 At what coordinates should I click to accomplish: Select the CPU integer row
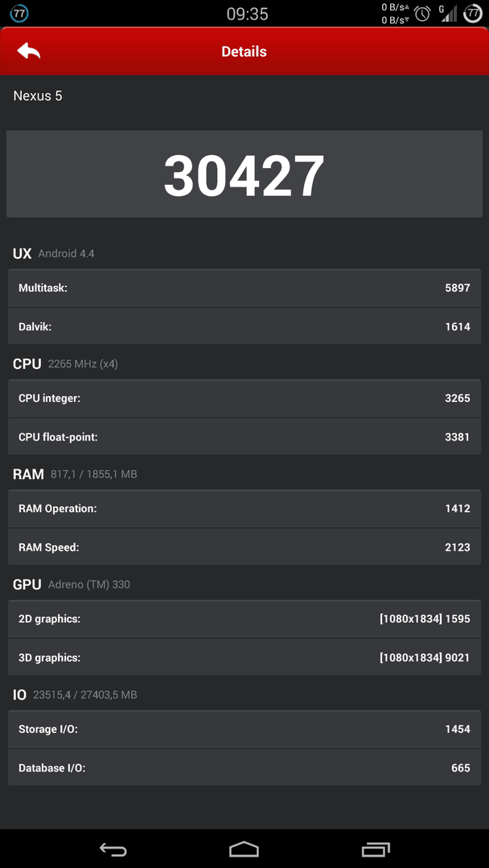pyautogui.click(x=244, y=398)
